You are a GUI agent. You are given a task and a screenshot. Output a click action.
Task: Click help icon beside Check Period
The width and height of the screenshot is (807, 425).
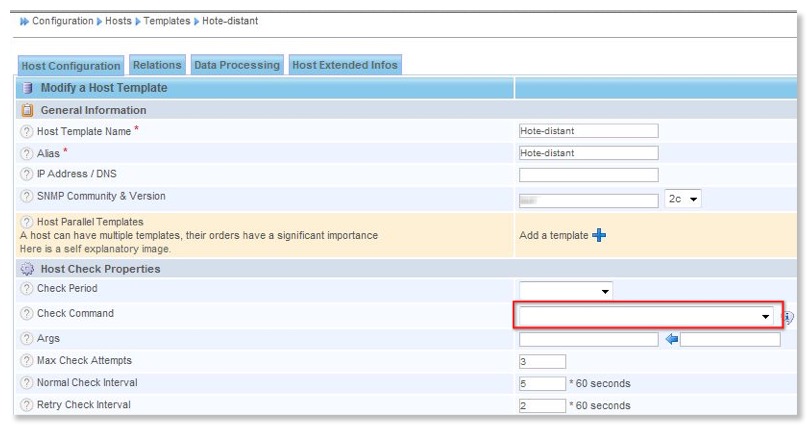(x=27, y=289)
